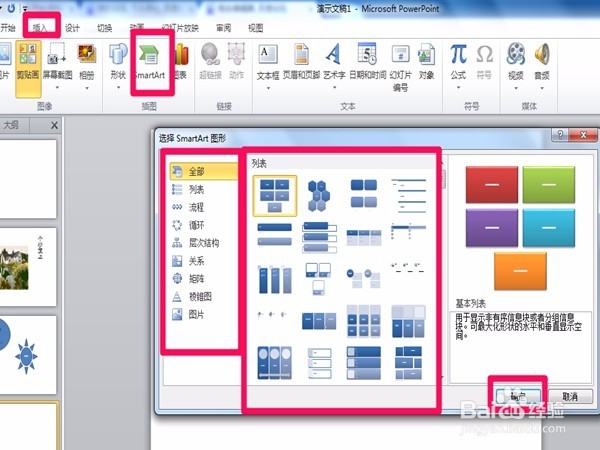The height and width of the screenshot is (450, 600).
Task: Select the 层次结构 hierarchy category
Action: pyautogui.click(x=204, y=243)
